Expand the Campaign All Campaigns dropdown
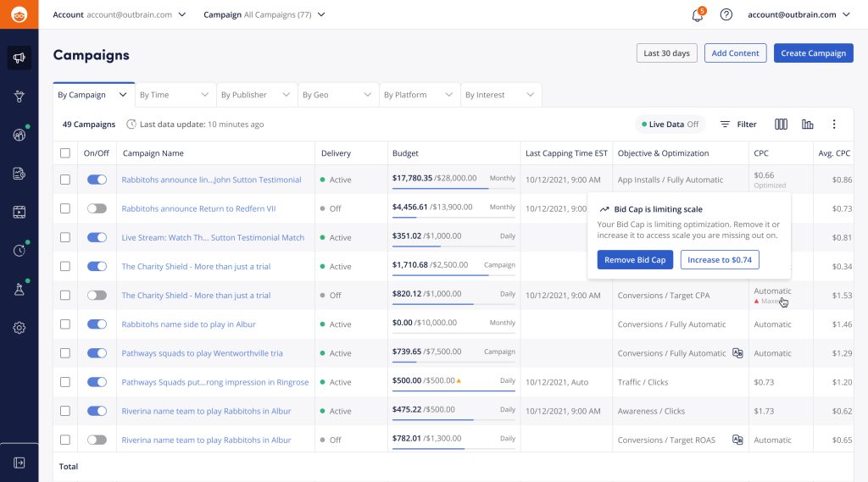The width and height of the screenshot is (868, 482). coord(264,14)
